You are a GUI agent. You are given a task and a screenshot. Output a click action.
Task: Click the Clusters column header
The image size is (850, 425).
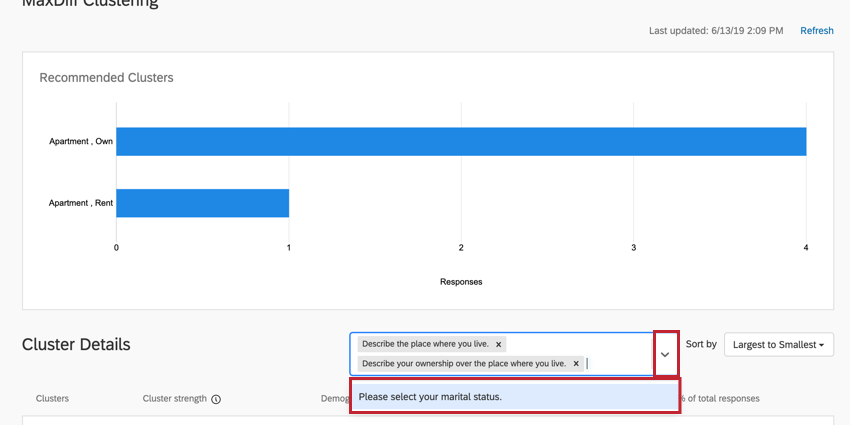click(x=52, y=398)
